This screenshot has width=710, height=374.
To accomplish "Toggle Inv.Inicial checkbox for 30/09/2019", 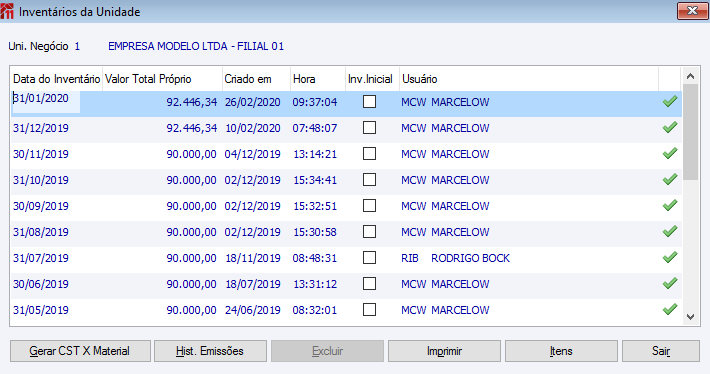I will (x=369, y=206).
